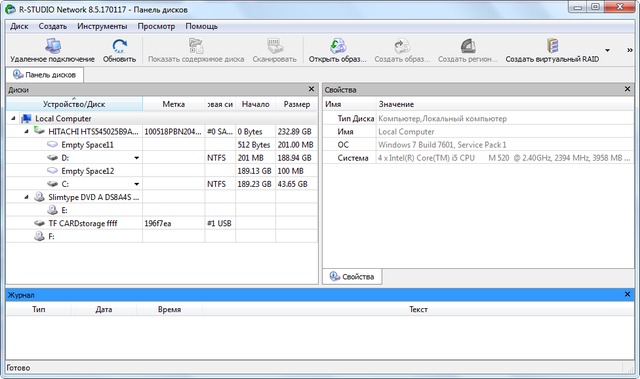
Task: Select the C: partition icon
Action: [x=52, y=184]
